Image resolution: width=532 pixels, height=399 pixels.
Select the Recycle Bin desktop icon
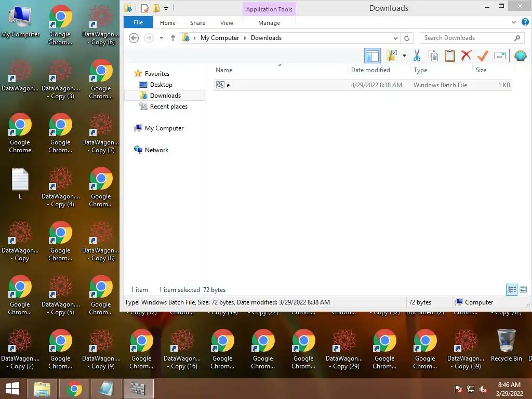point(506,345)
